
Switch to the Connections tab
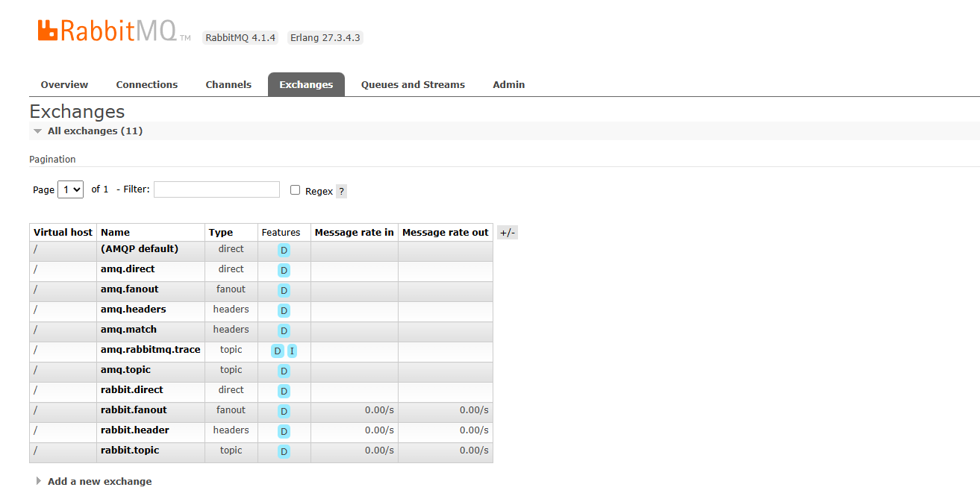[147, 84]
